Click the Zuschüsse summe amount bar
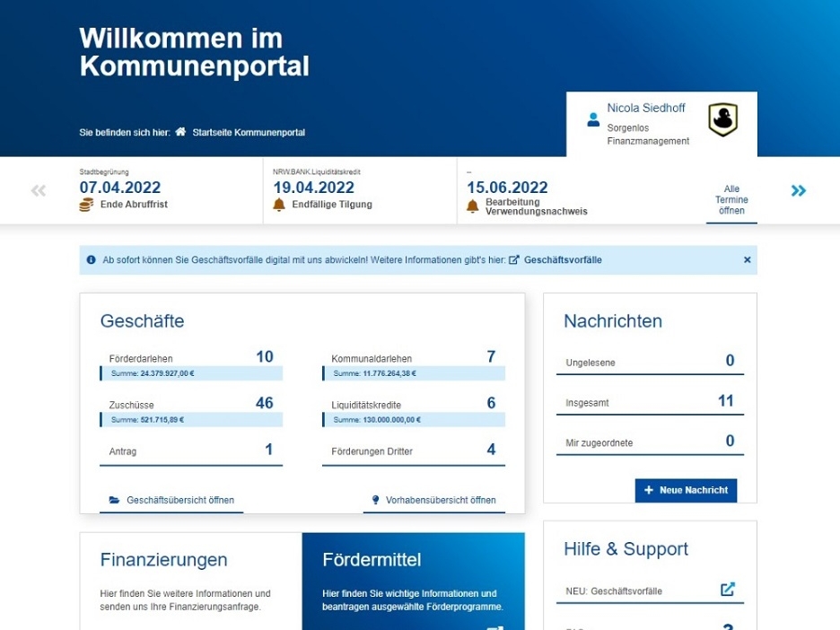The image size is (840, 630). click(190, 418)
